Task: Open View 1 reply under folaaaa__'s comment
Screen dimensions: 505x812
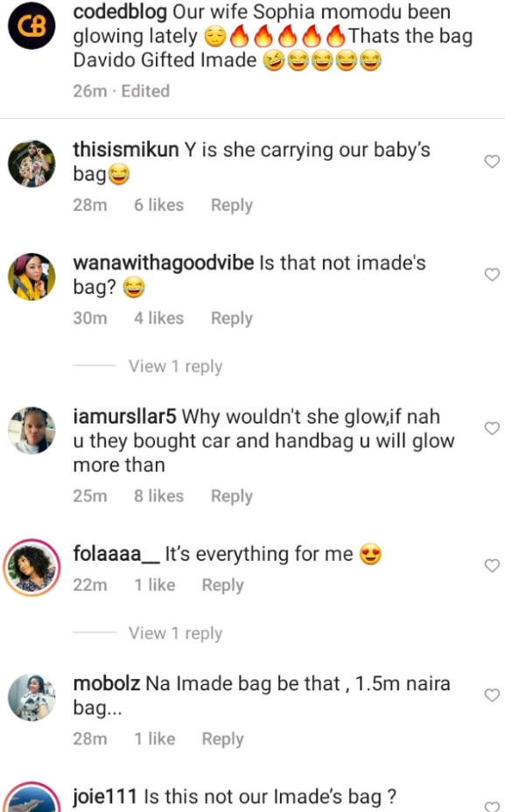Action: pos(175,633)
